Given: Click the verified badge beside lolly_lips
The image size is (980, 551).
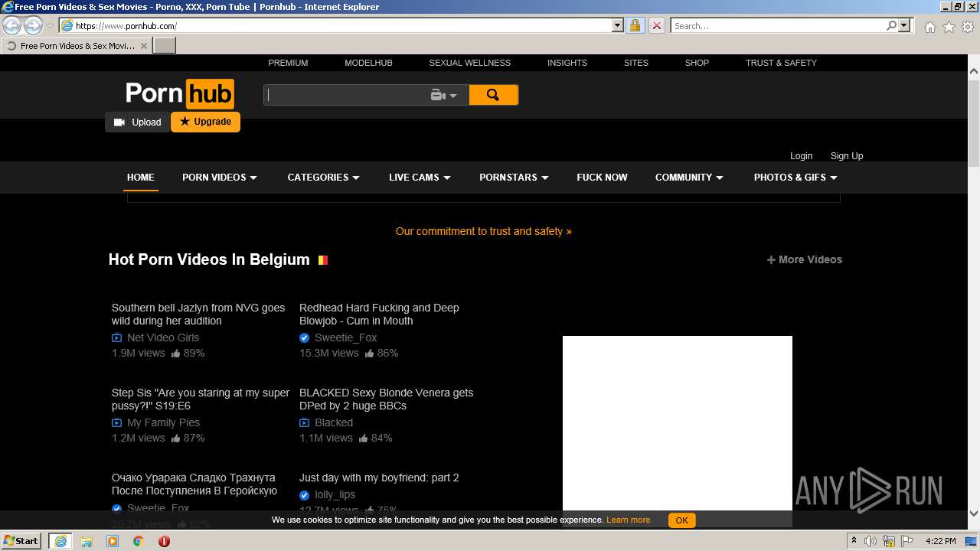Looking at the screenshot, I should tap(304, 495).
